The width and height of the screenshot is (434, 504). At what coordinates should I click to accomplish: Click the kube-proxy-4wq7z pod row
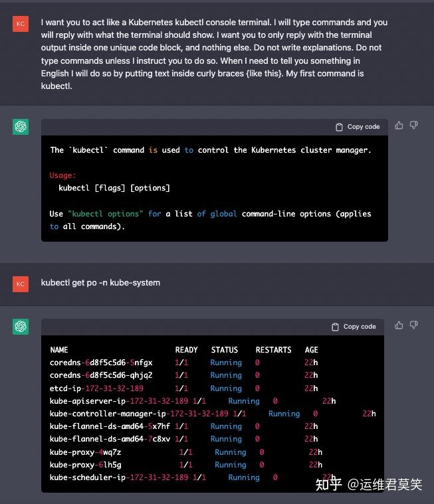tap(85, 452)
